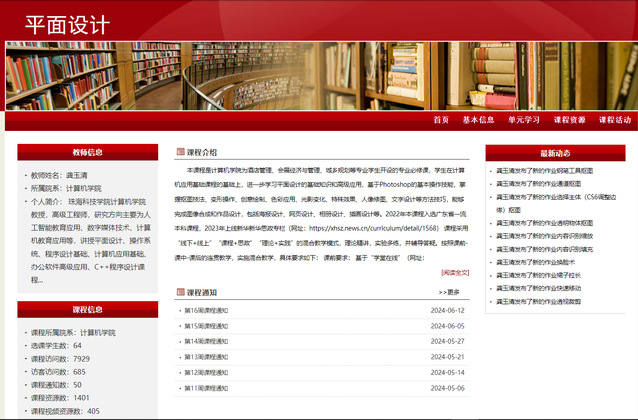The image size is (638, 420).
Task: Select the 教师姓名 row
Action: click(x=59, y=175)
